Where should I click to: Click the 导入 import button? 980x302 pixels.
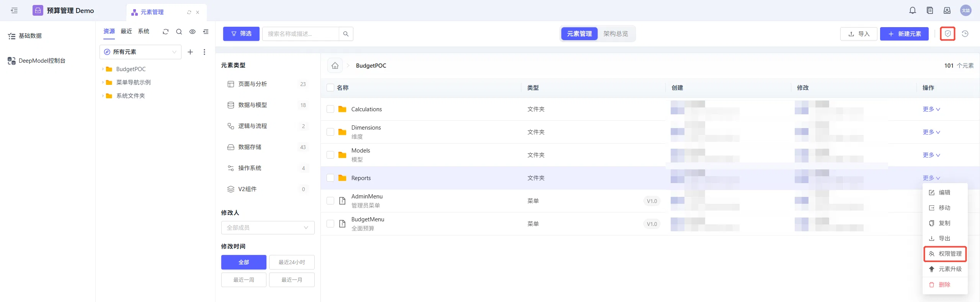pos(859,34)
